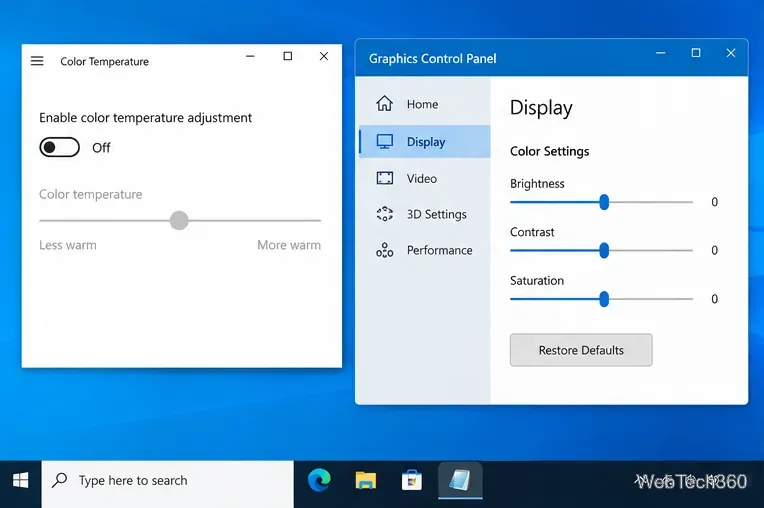
Task: Click the Restore Defaults button
Action: [x=581, y=350]
